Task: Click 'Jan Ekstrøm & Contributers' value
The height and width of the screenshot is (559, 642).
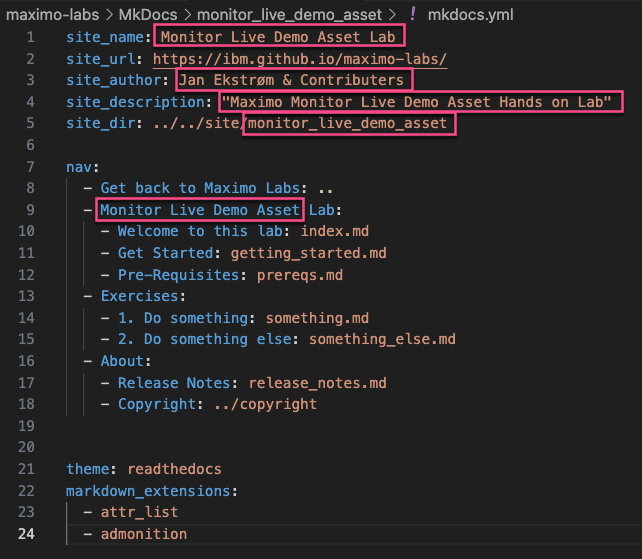Action: [292, 80]
